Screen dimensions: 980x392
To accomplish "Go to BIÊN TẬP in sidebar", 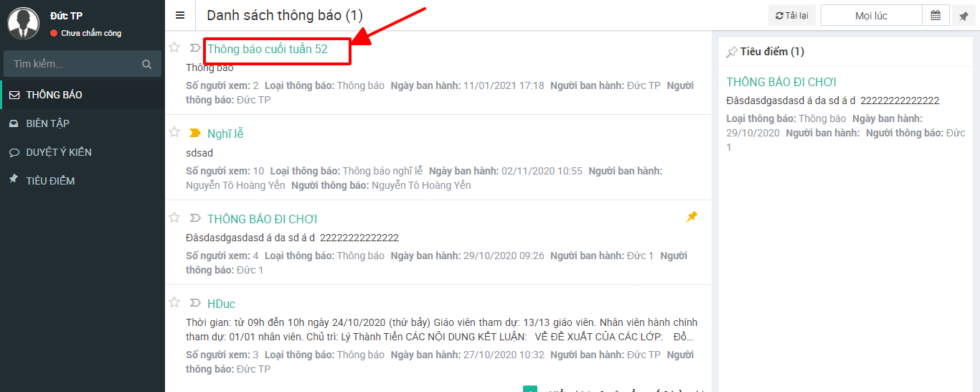I will tap(47, 123).
